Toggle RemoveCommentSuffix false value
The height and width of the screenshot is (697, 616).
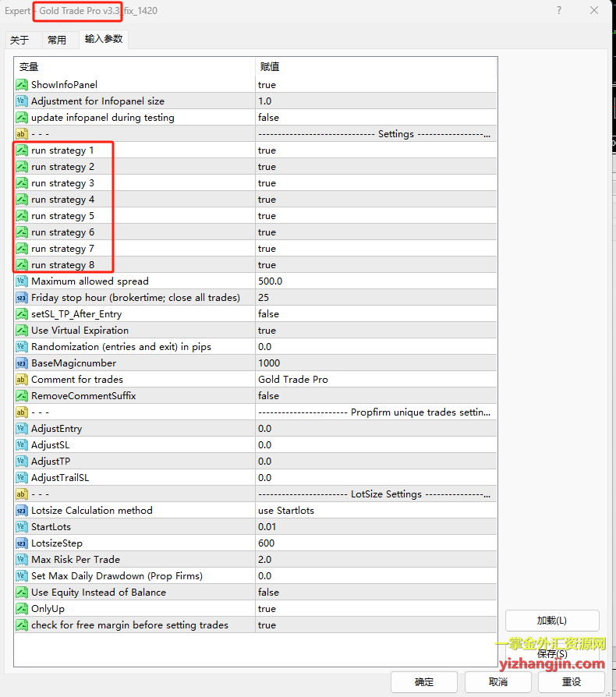376,396
